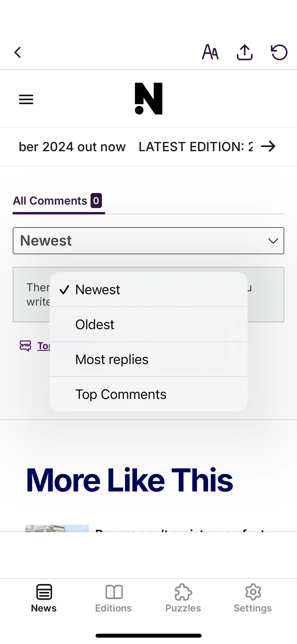The height and width of the screenshot is (644, 297).
Task: Tap the share upload icon
Action: coord(245,52)
